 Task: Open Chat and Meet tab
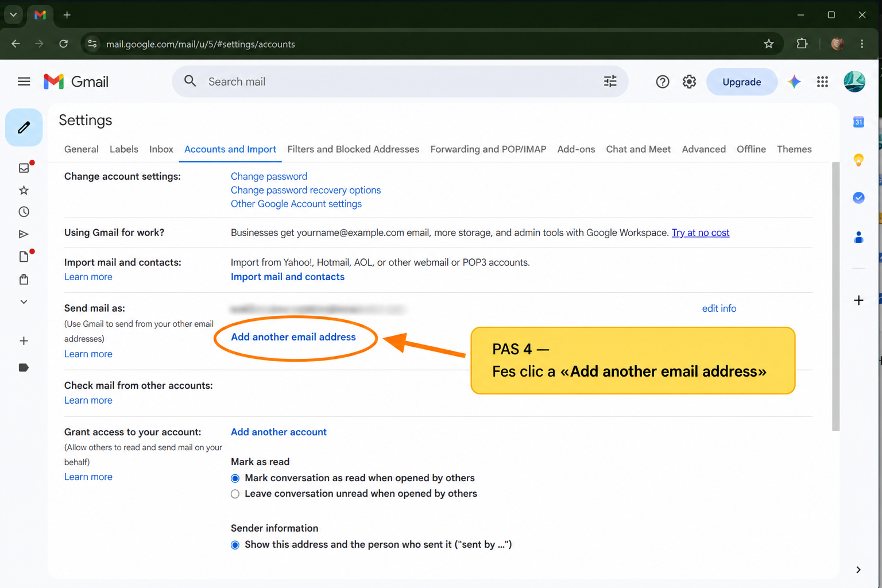tap(639, 149)
